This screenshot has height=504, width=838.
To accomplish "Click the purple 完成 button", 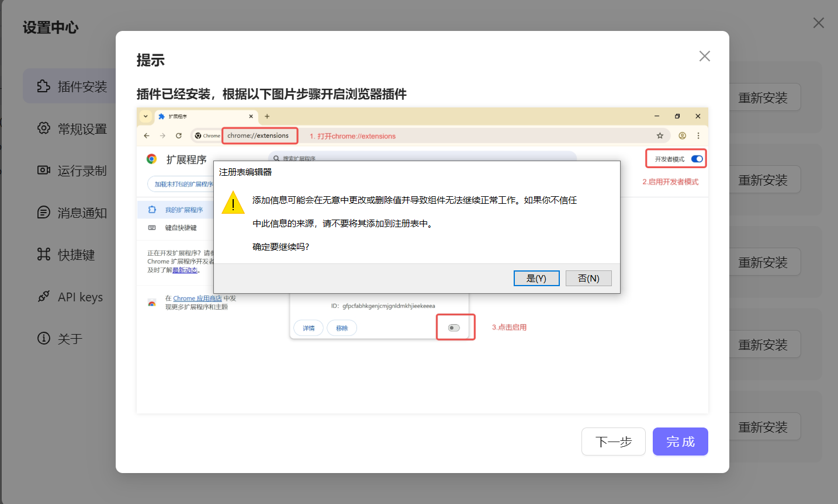I will coord(680,442).
